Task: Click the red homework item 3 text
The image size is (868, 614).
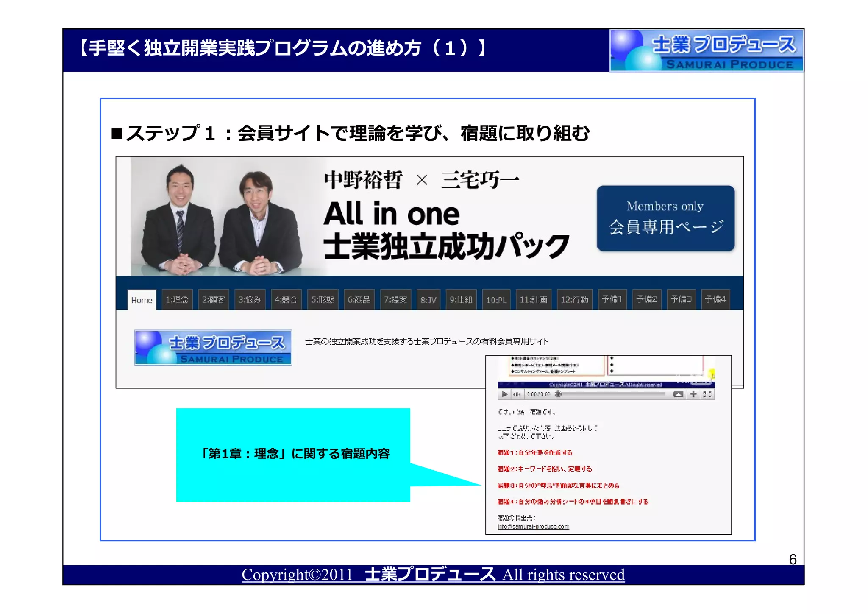Action: pyautogui.click(x=558, y=486)
